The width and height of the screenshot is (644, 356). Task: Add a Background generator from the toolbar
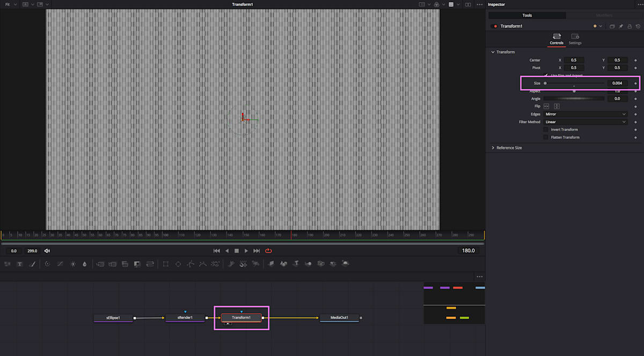8,264
